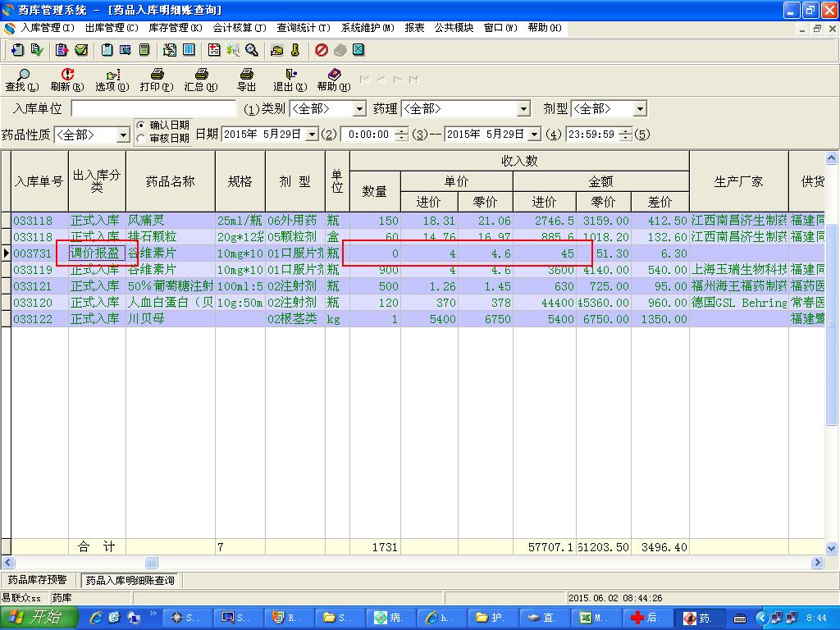The height and width of the screenshot is (630, 840).
Task: Click the 打印 (Print) printer icon
Action: pyautogui.click(x=157, y=75)
